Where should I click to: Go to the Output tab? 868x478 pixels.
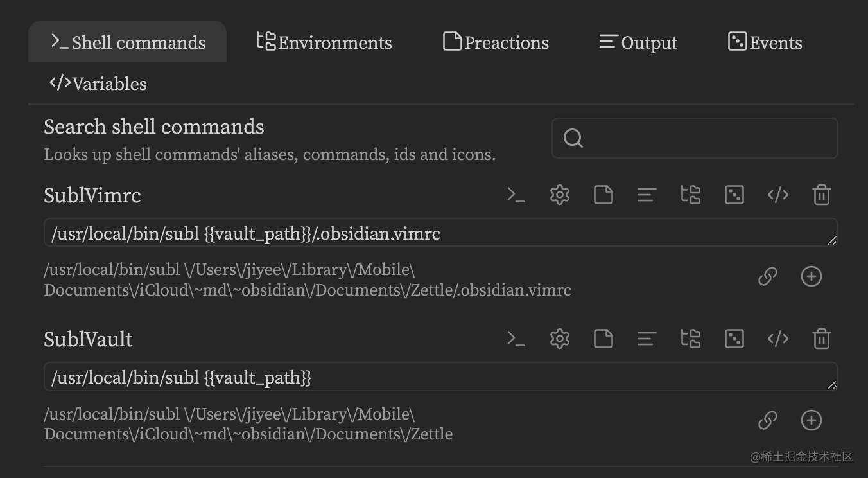638,42
